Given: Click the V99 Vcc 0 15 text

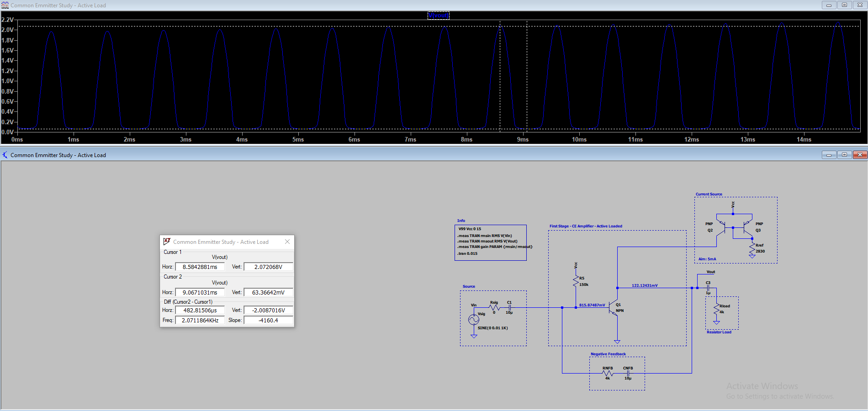Looking at the screenshot, I should click(470, 229).
